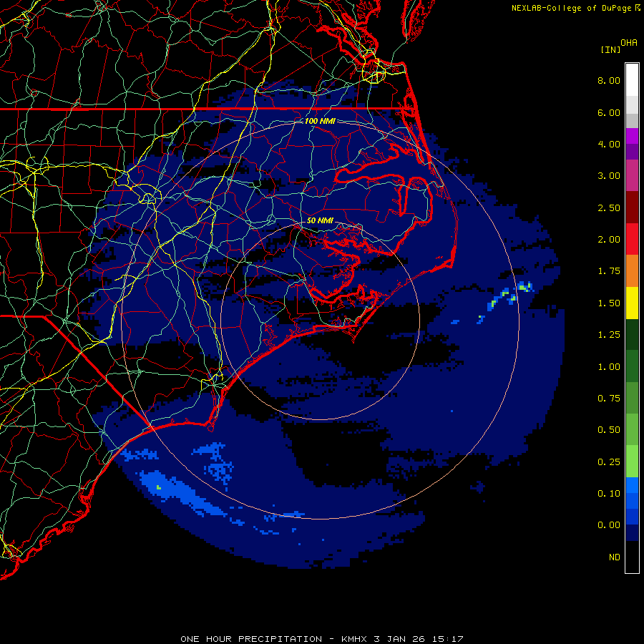
Task: Select the orange legend swatch near 1.75
Action: (x=632, y=271)
